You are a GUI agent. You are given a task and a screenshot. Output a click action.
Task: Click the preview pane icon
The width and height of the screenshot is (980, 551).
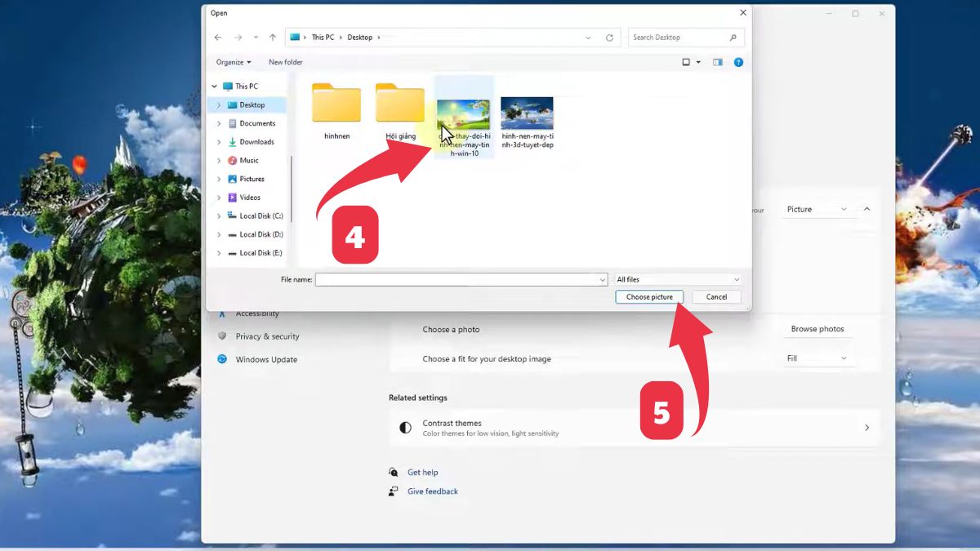click(717, 62)
